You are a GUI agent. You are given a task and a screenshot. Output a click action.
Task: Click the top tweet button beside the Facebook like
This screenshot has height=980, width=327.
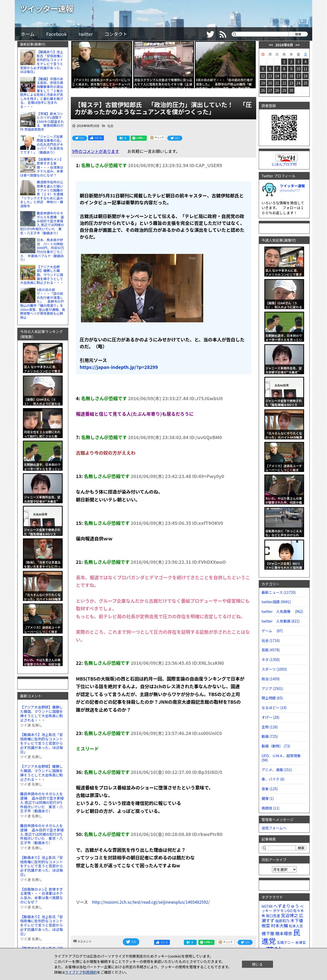point(79,138)
